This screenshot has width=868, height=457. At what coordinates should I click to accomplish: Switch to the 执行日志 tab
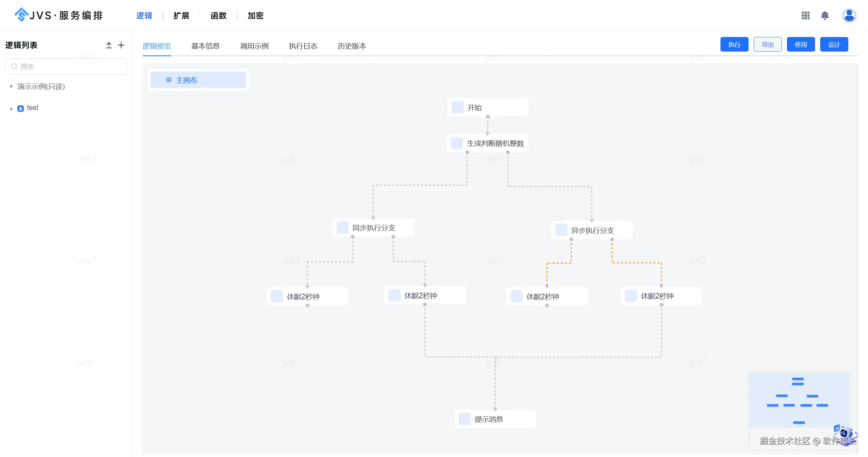pyautogui.click(x=303, y=46)
